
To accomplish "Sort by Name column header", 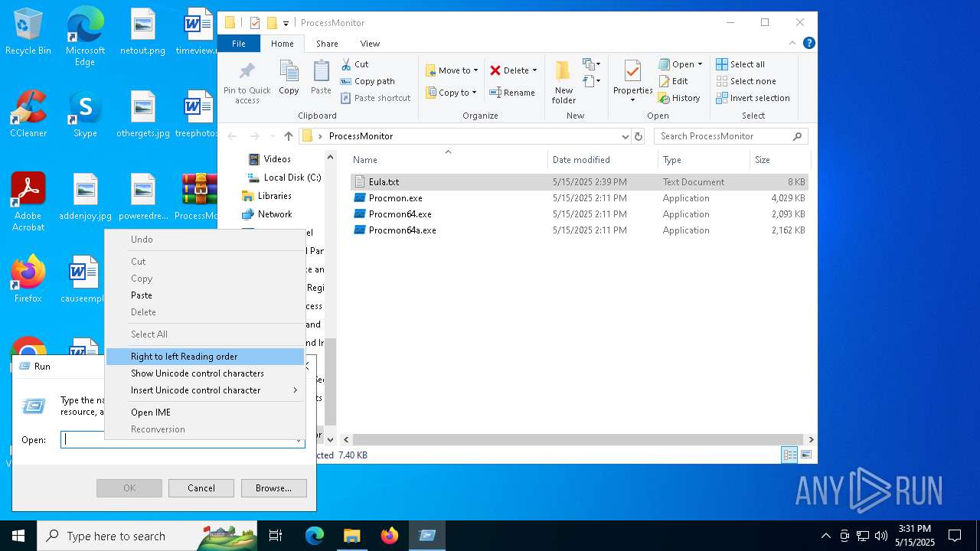I will coord(449,160).
